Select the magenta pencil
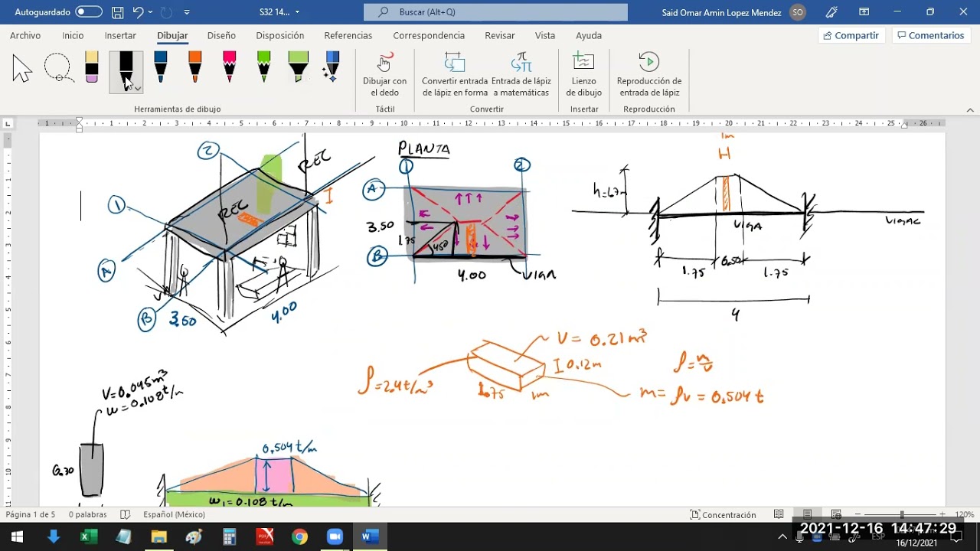The height and width of the screenshot is (551, 980). tap(229, 67)
